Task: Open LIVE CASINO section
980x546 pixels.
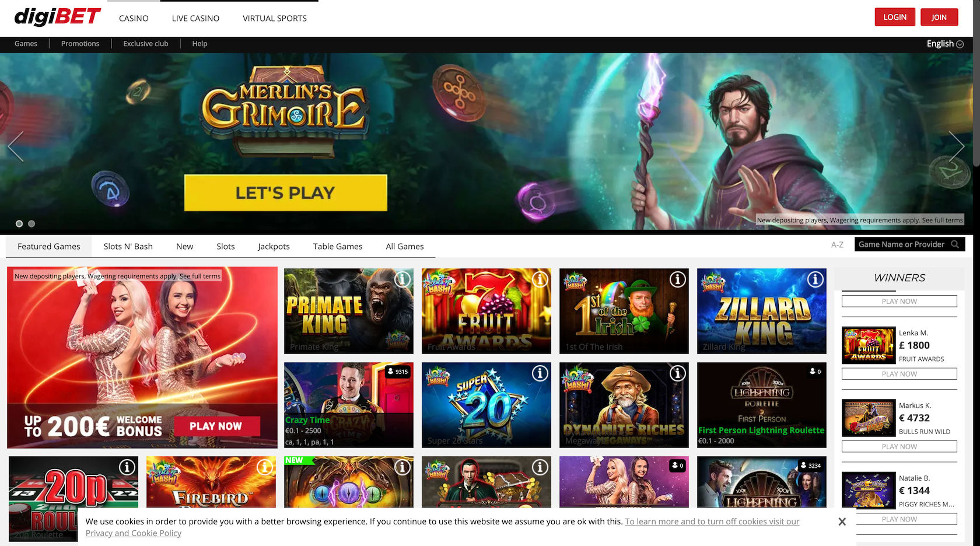Action: 195,18
